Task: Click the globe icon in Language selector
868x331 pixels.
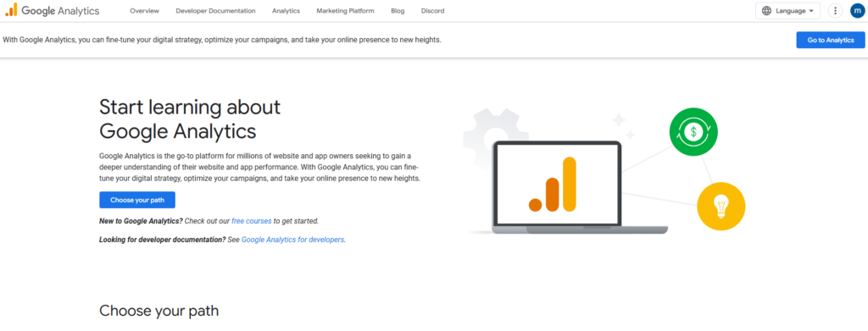Action: (x=766, y=10)
